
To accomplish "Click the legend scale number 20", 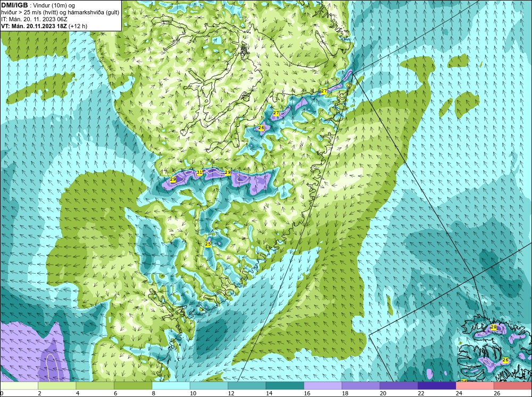I will click(383, 393).
